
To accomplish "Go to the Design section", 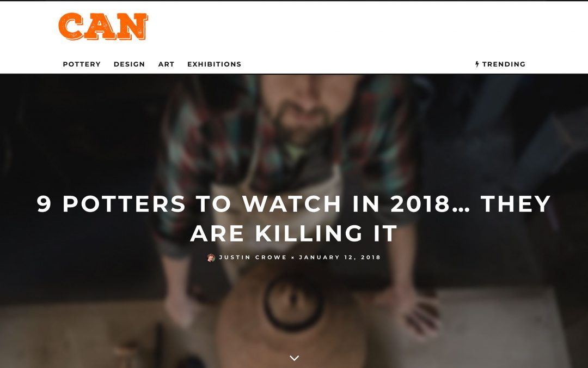I will [x=130, y=64].
